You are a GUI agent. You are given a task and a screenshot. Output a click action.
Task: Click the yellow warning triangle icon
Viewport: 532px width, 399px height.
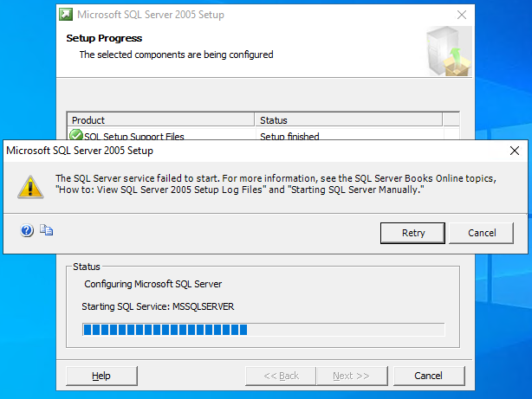(x=30, y=187)
